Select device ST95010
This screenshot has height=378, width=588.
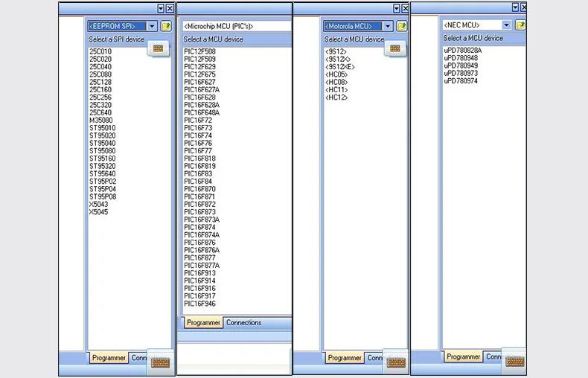click(x=103, y=128)
